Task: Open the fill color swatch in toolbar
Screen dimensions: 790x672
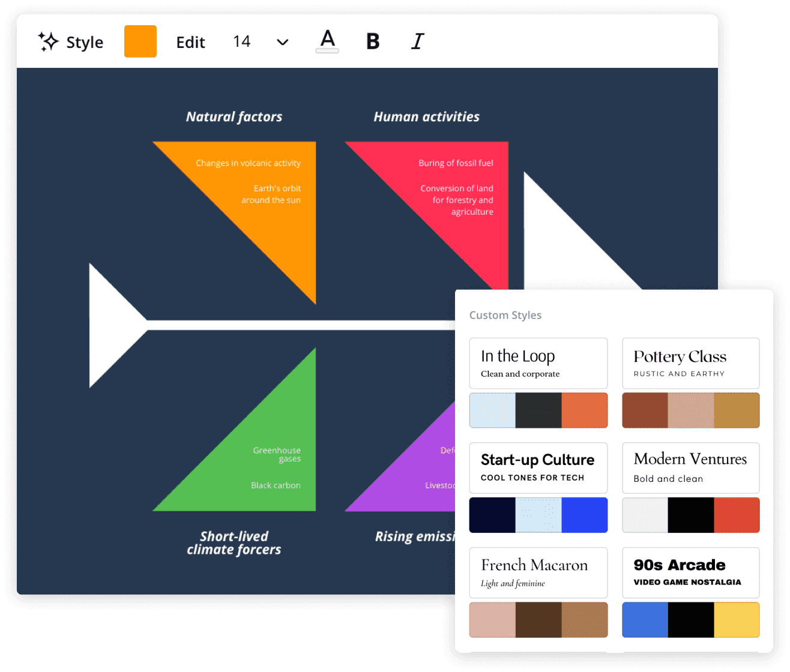Action: point(140,41)
